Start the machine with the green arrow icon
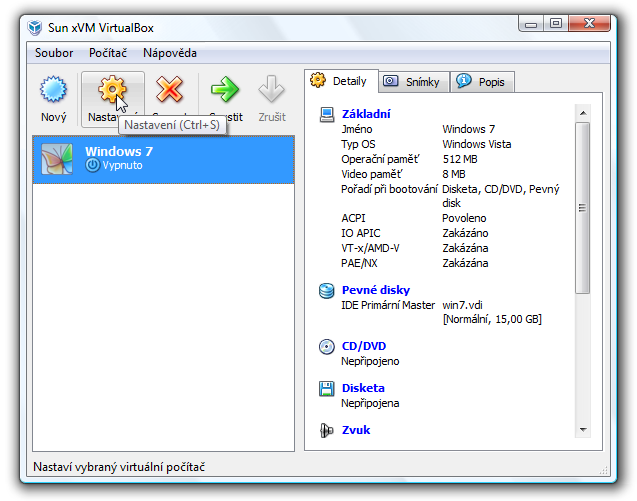The width and height of the screenshot is (637, 501). tap(225, 89)
